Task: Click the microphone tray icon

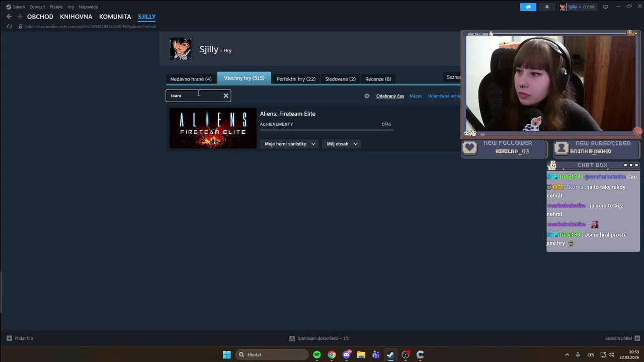Action: 578,354
